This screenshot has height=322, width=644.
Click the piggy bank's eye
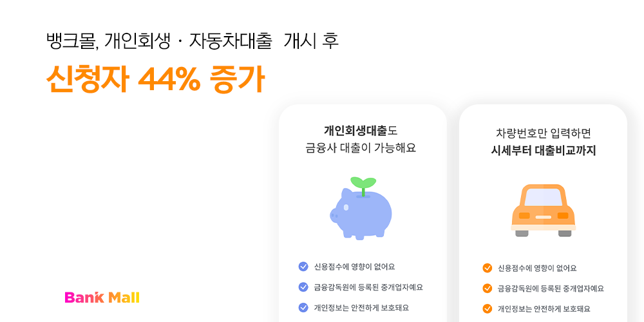tap(346, 208)
